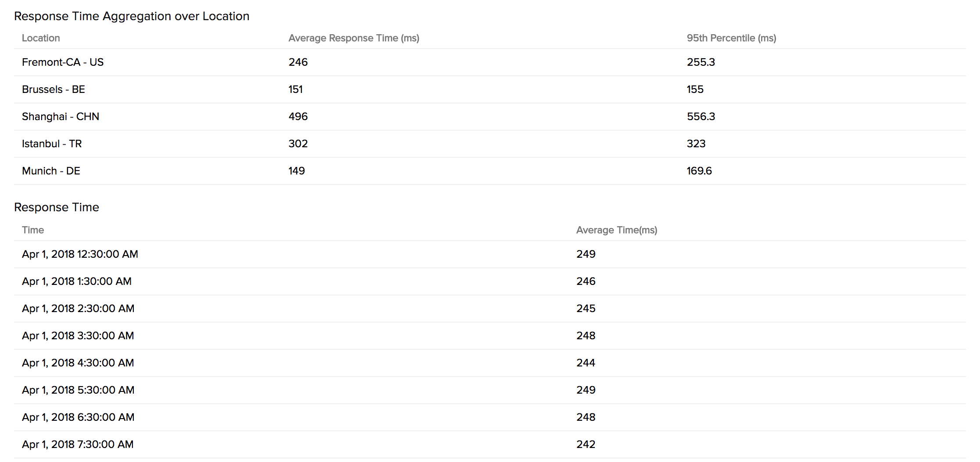Click the Location column header
980x462 pixels.
click(41, 38)
